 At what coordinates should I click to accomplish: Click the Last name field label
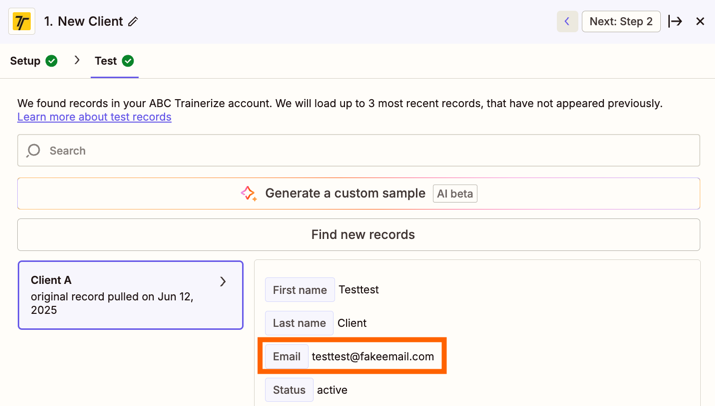click(299, 323)
